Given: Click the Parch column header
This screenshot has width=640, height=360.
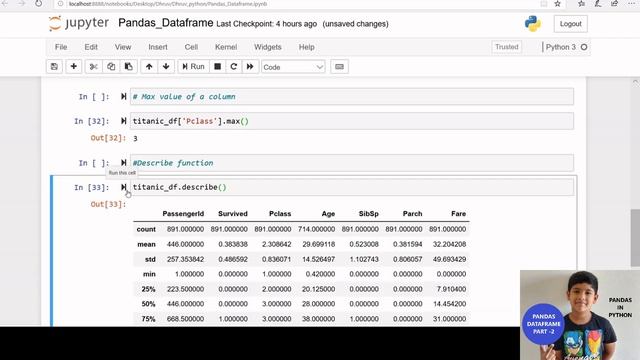Looking at the screenshot, I should (412, 213).
